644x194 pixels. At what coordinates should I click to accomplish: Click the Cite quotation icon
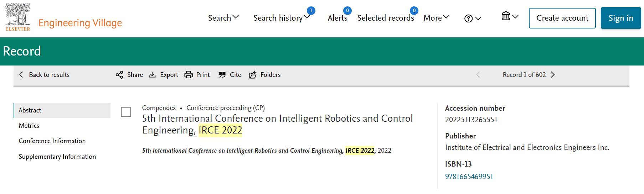tap(222, 75)
